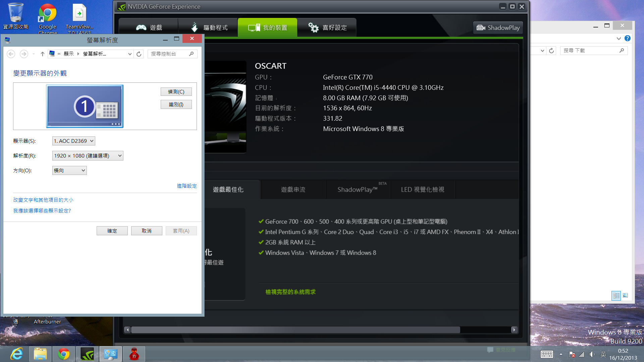The width and height of the screenshot is (644, 362).
Task: Click the magnifier in 搜尋 下載 box
Action: coord(622,51)
